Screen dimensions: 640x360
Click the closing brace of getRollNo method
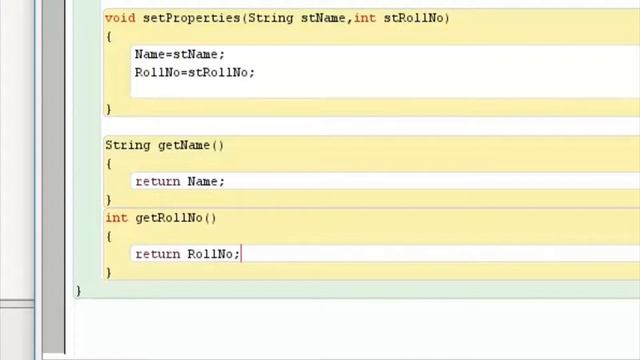(x=109, y=272)
